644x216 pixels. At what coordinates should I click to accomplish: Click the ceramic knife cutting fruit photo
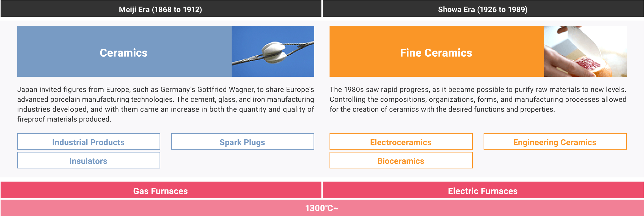click(x=585, y=51)
